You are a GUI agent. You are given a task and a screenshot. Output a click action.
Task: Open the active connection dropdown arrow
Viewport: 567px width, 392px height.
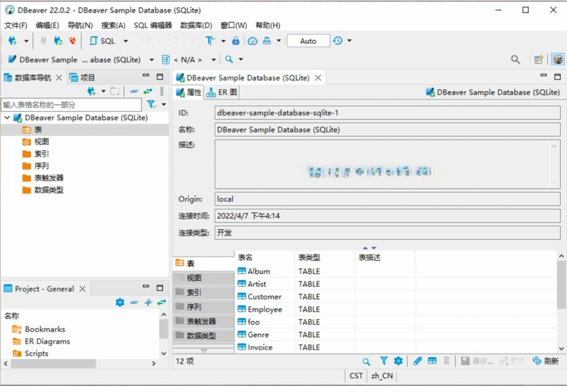coord(152,60)
